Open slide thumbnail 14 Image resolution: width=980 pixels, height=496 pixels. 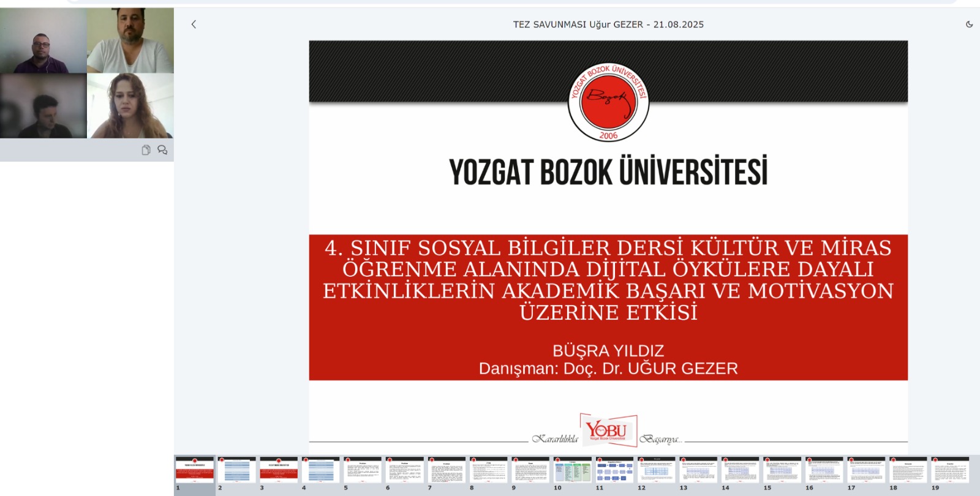tap(740, 470)
